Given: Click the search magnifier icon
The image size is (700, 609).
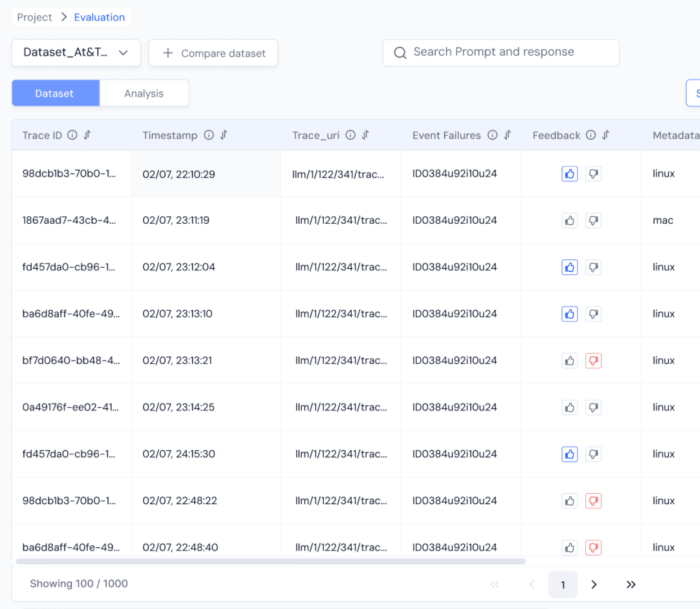Looking at the screenshot, I should click(x=400, y=53).
